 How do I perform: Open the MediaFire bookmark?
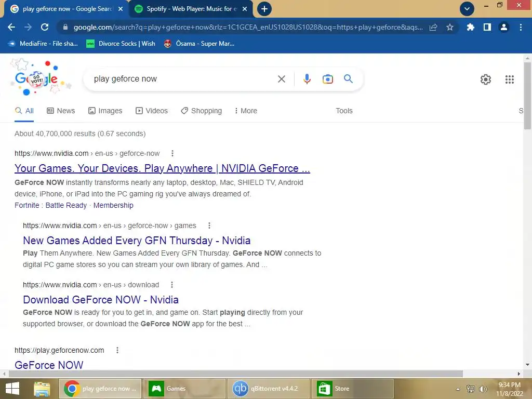(x=43, y=44)
